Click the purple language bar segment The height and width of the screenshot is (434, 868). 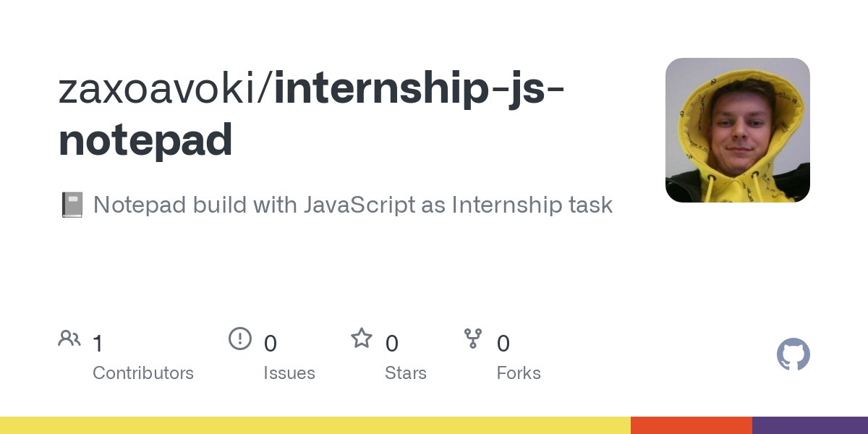click(810, 425)
